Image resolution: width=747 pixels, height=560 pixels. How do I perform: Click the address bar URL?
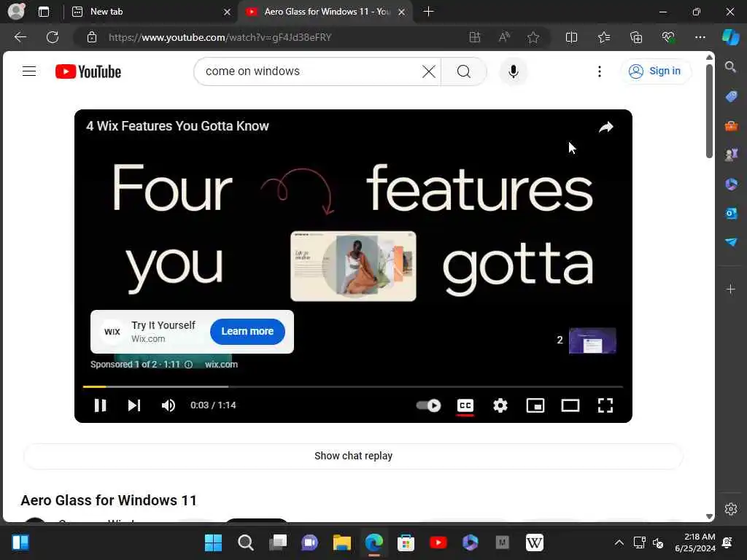click(x=220, y=37)
